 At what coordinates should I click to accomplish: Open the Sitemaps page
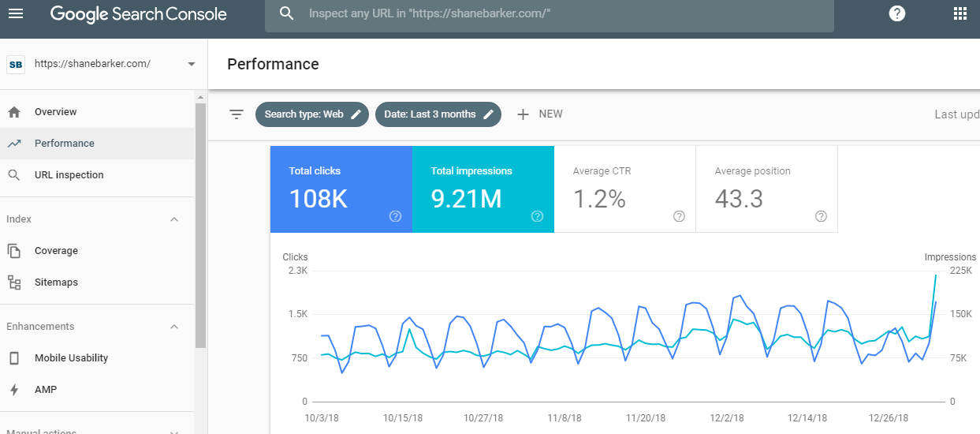[56, 282]
